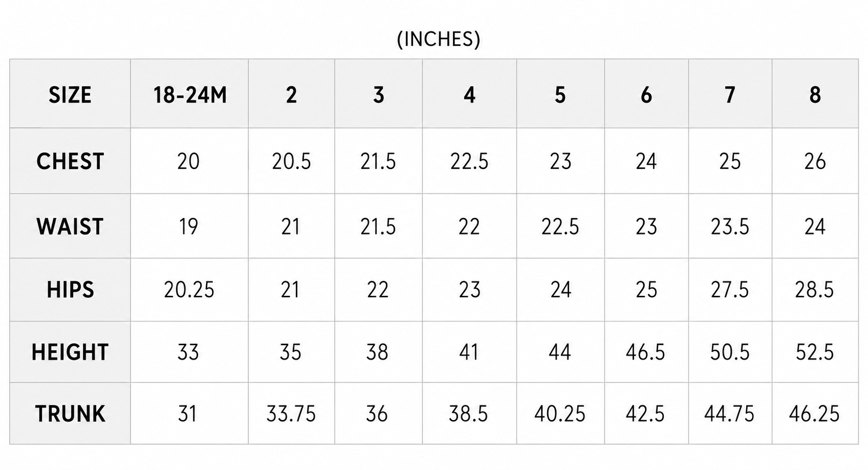868x470 pixels.
Task: Click the waist value 19
Action: coord(188,227)
